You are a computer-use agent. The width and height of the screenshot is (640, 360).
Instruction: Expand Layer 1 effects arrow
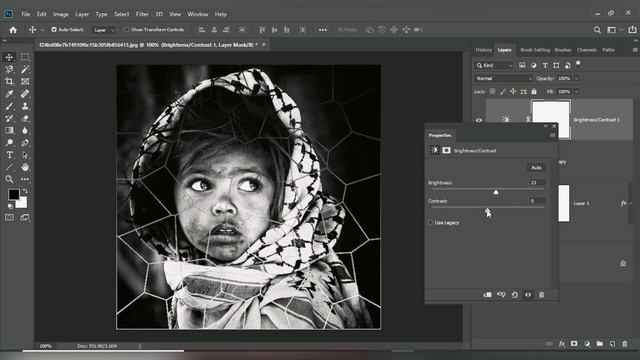coord(631,203)
